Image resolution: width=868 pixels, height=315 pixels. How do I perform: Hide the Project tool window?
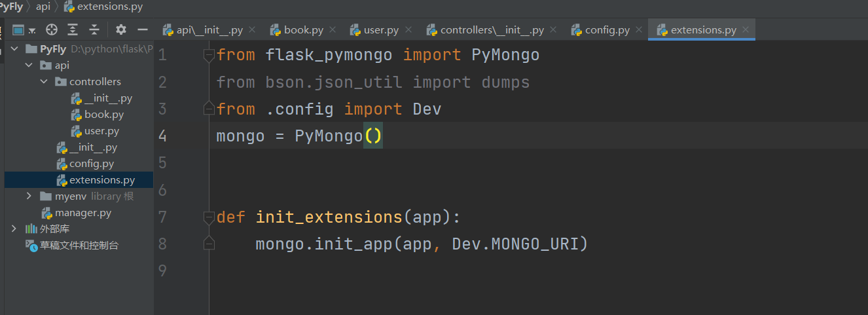pos(142,29)
